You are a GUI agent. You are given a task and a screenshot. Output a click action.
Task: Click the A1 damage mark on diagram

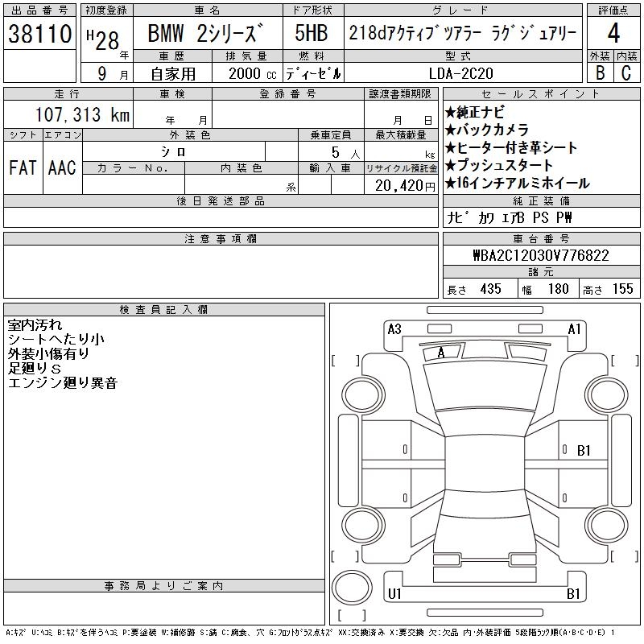tap(575, 329)
